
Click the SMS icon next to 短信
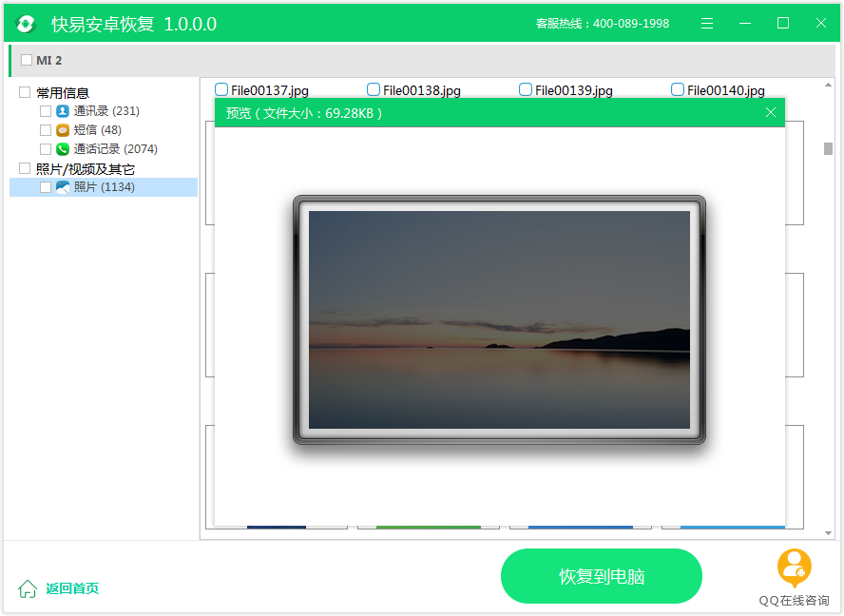pyautogui.click(x=63, y=130)
